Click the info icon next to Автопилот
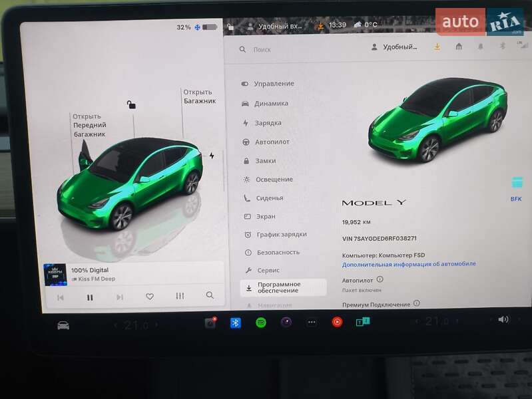The width and height of the screenshot is (532, 399). point(380,279)
